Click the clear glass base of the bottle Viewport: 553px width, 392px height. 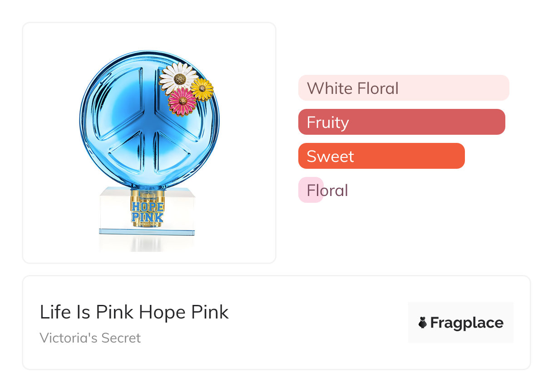tap(114, 211)
